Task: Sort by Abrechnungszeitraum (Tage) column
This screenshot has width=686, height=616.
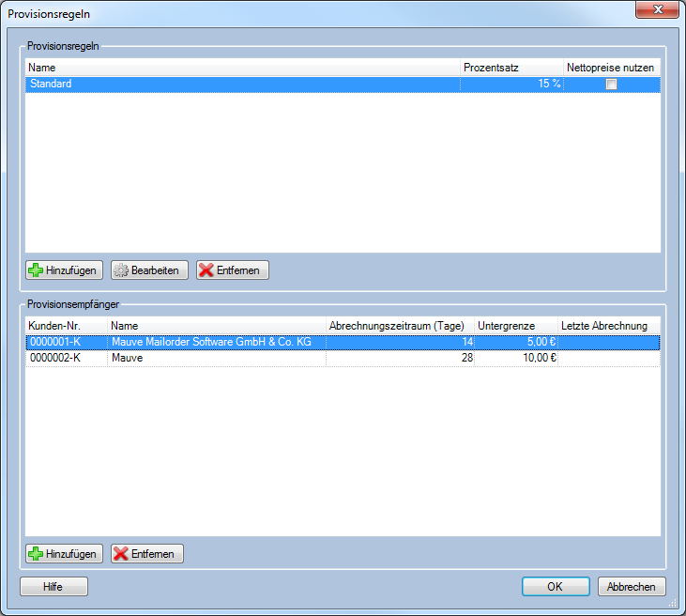Action: (x=398, y=326)
